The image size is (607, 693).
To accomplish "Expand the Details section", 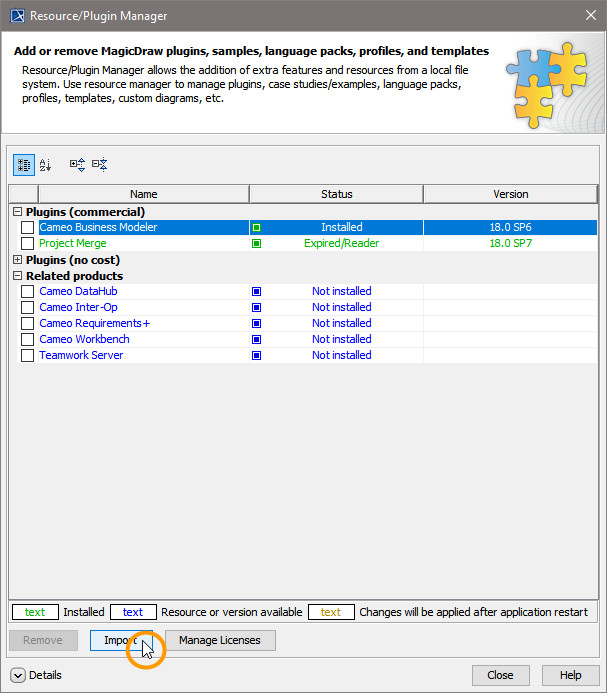I will [x=18, y=675].
